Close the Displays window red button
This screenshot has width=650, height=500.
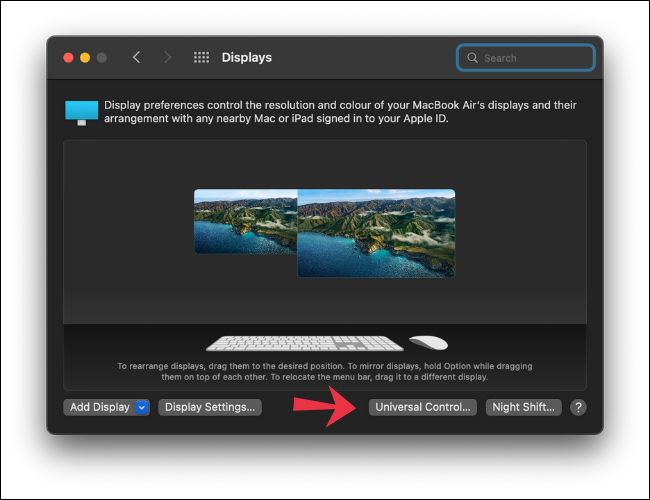click(68, 58)
